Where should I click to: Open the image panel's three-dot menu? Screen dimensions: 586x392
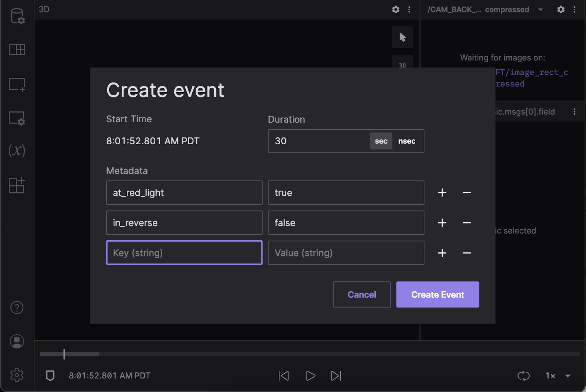(x=575, y=10)
